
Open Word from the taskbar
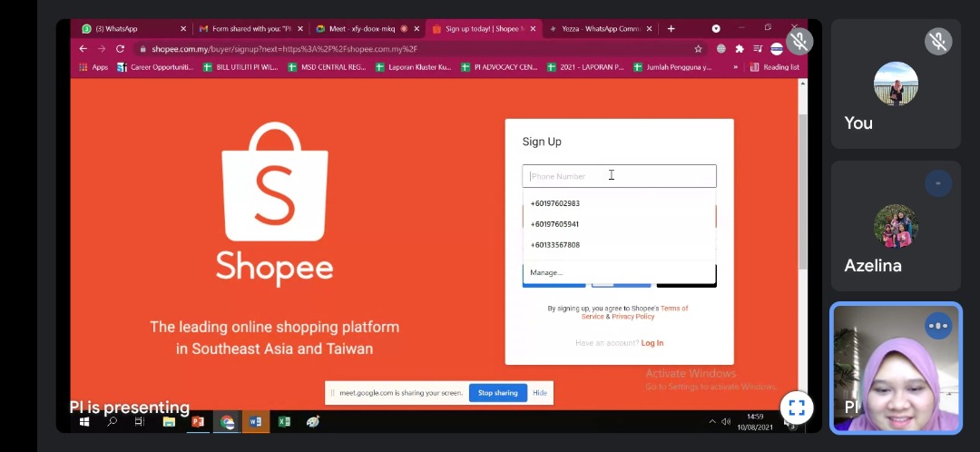pos(256,422)
